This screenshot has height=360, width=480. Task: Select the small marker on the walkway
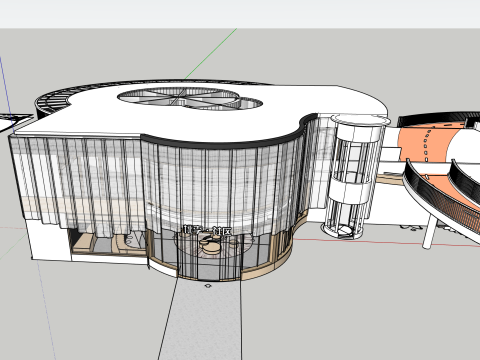click(x=208, y=286)
